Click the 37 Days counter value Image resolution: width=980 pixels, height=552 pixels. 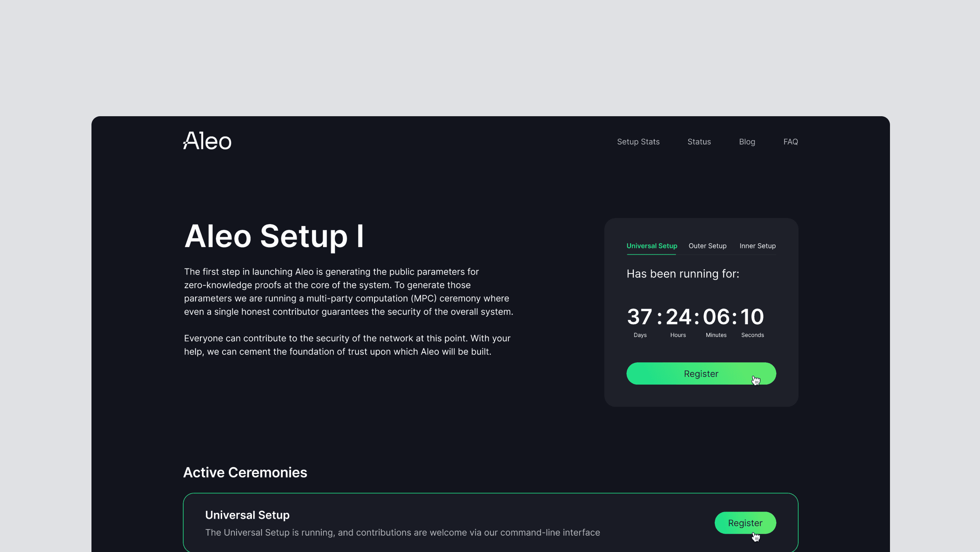point(640,317)
